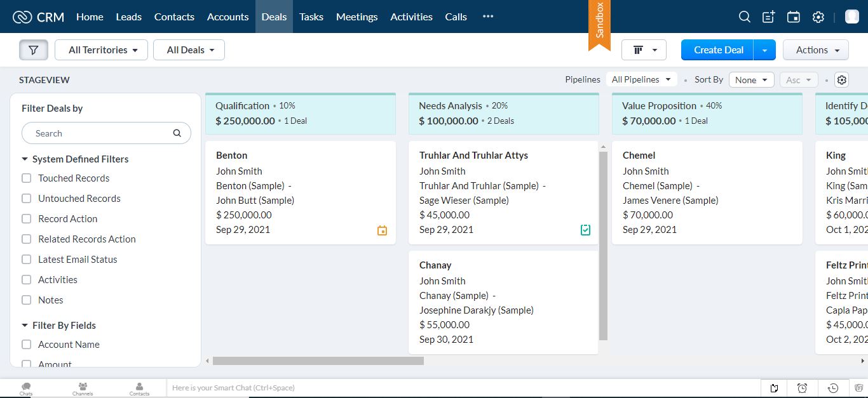
Task: Click the search magnifier icon in top bar
Action: click(745, 17)
